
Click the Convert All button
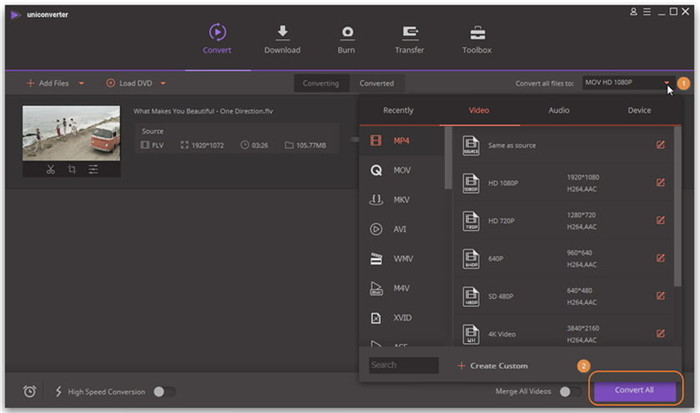click(635, 389)
